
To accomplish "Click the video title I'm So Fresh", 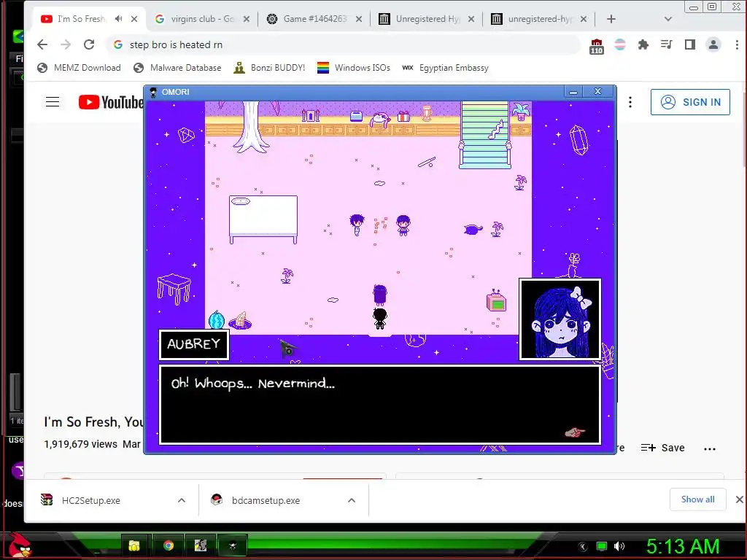I will coord(93,422).
